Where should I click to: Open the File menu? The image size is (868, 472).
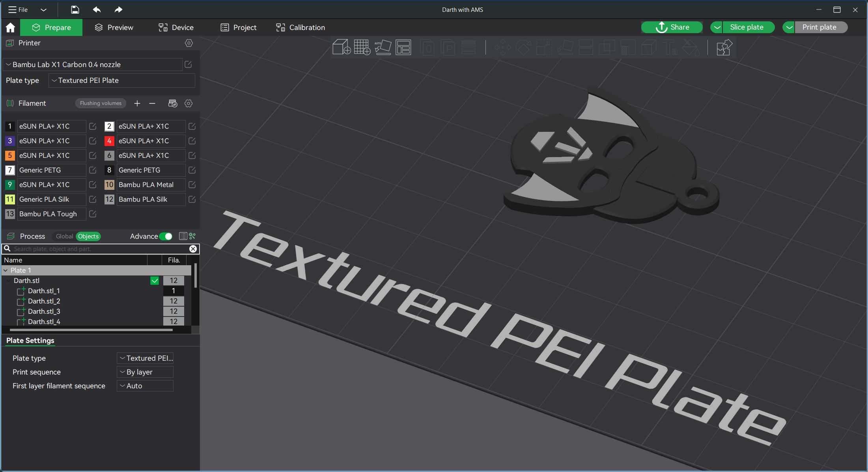(18, 9)
